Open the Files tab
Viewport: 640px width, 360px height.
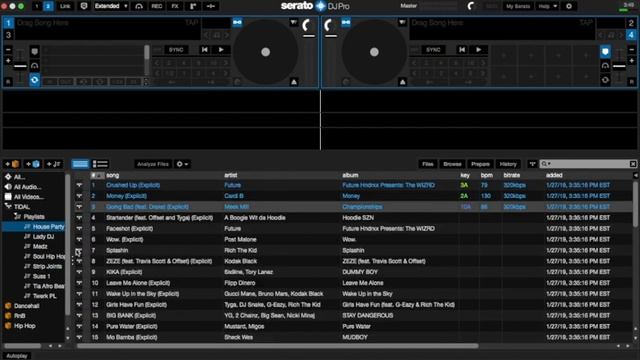[428, 164]
